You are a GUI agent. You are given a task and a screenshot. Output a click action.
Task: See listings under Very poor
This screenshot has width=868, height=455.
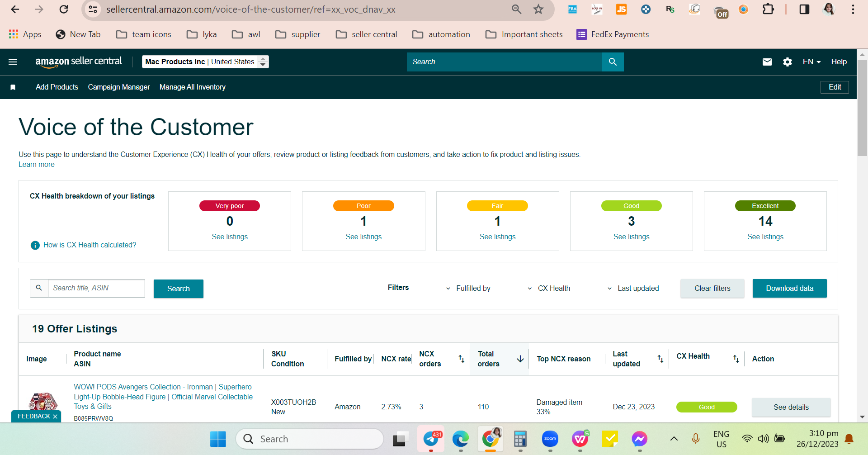230,237
